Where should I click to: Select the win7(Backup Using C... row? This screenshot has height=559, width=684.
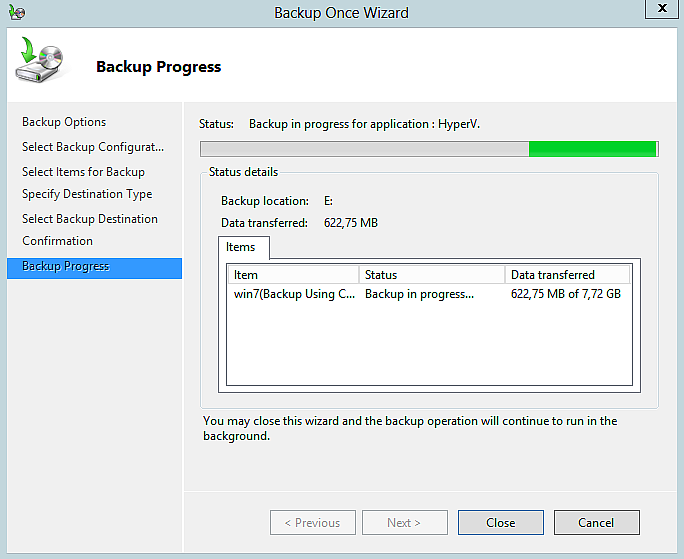(430, 294)
